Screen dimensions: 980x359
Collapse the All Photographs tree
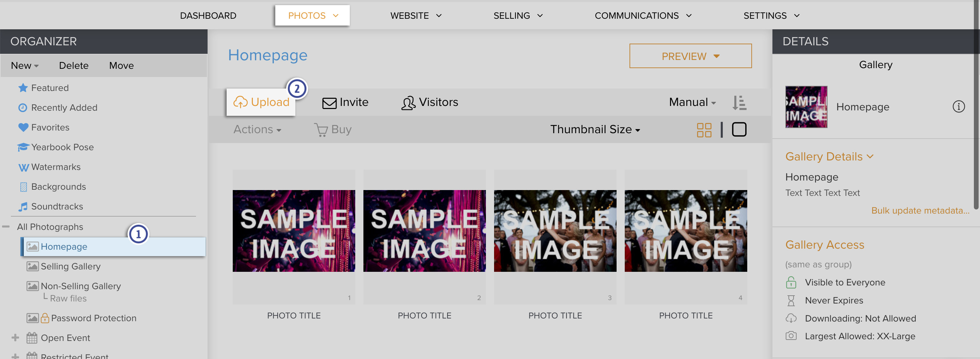pyautogui.click(x=6, y=227)
